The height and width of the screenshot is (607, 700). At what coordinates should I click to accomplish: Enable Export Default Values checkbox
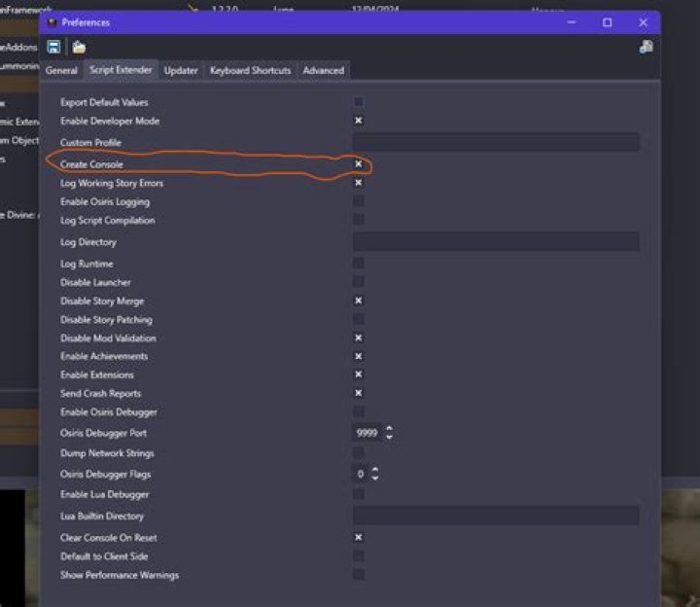pyautogui.click(x=359, y=102)
